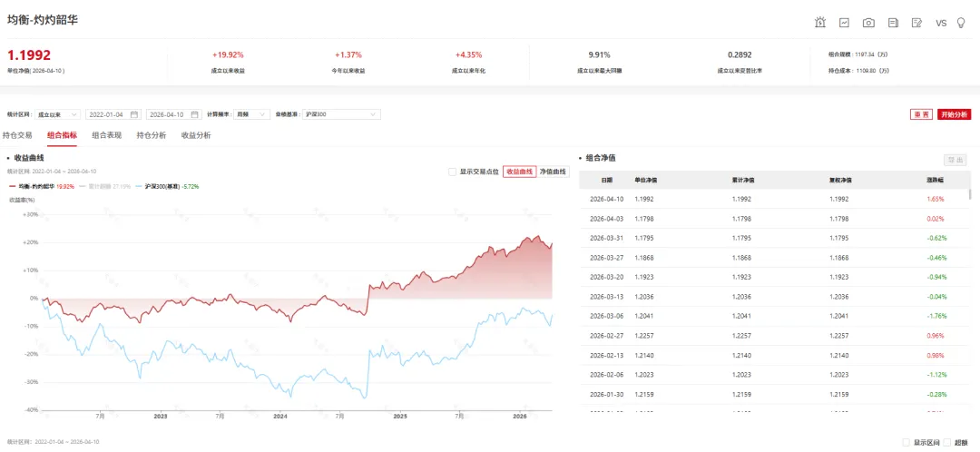The image size is (980, 452).
Task: Select 收益曲线 chart mode button
Action: click(519, 172)
